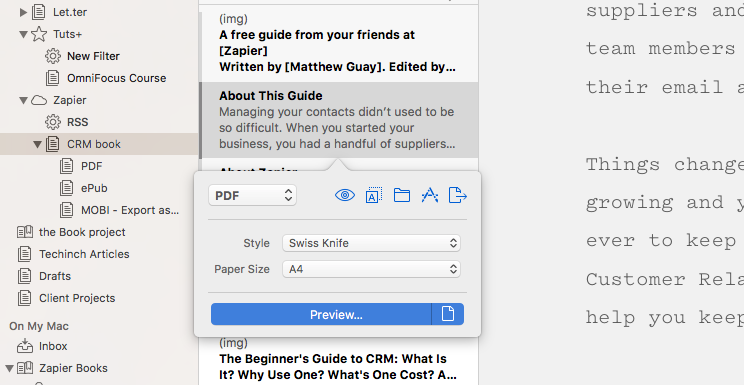Click the sheet icon beside OmniFocus Course

pyautogui.click(x=53, y=78)
